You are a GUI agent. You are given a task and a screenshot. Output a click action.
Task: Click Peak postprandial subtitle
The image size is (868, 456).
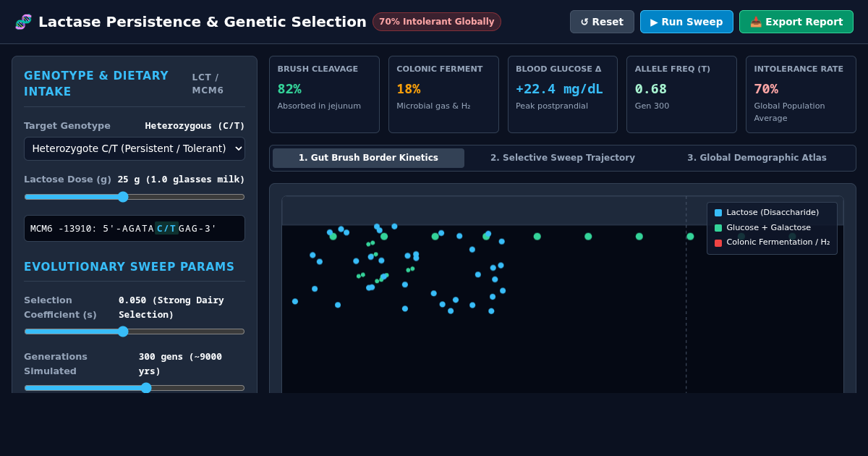click(x=552, y=106)
